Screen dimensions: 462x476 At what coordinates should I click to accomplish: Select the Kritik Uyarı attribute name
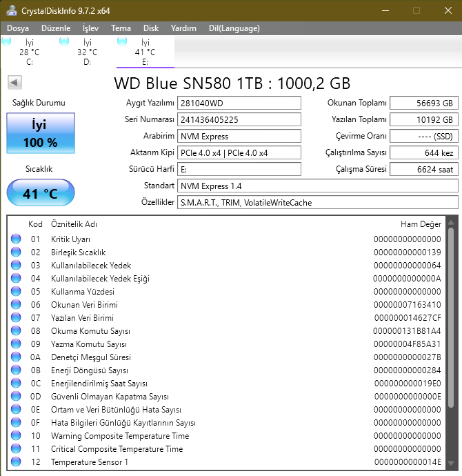pyautogui.click(x=70, y=239)
